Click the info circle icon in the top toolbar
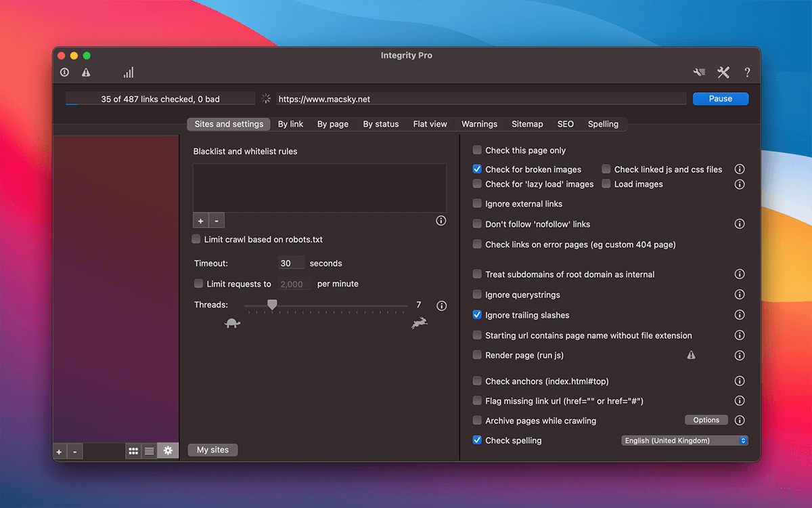 (65, 72)
